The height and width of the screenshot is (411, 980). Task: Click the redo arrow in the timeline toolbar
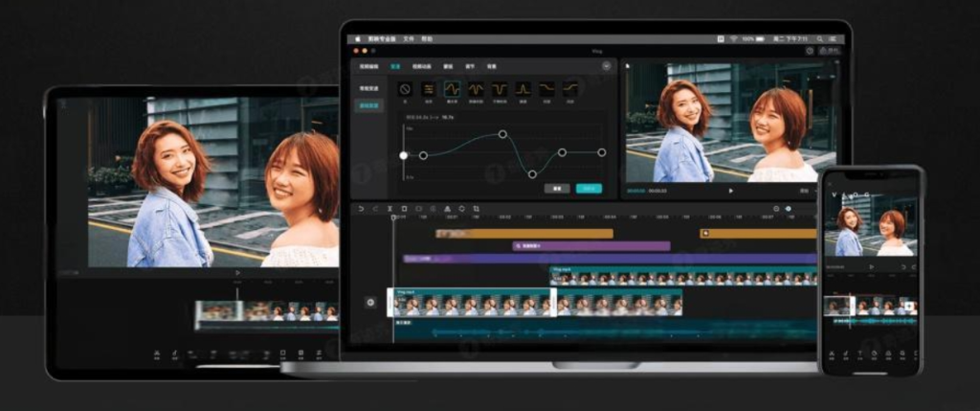click(x=375, y=209)
